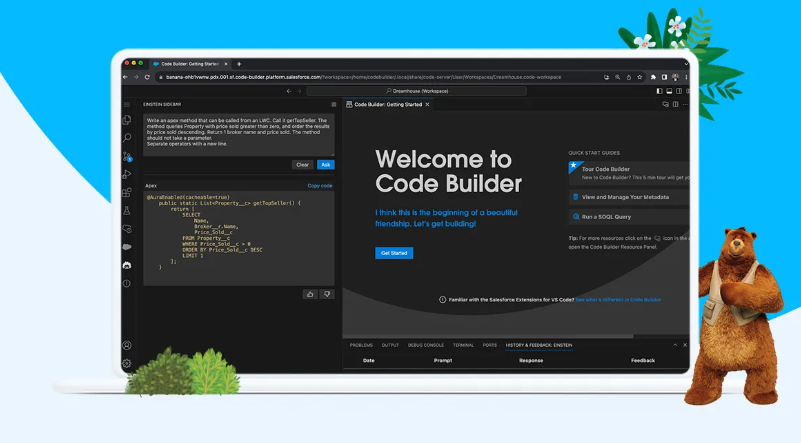This screenshot has width=801, height=443.
Task: Click the Get Started button
Action: (394, 253)
